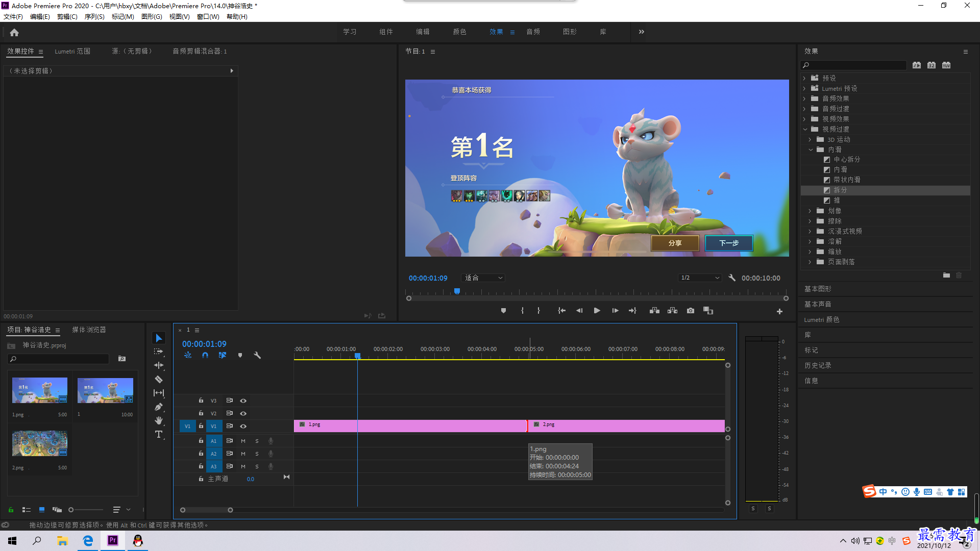Open the 适合 zoom level dropdown
This screenshot has height=551, width=980.
483,278
